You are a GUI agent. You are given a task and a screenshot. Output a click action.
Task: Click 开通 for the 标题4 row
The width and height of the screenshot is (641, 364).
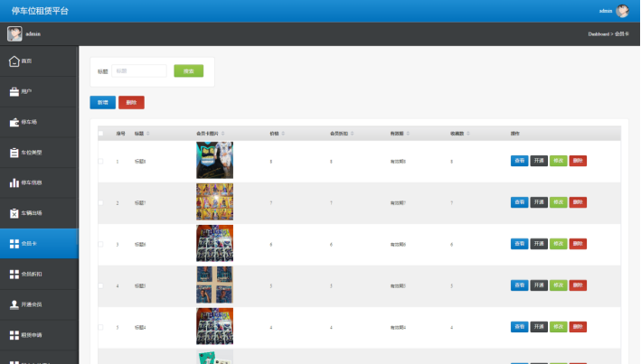coord(539,327)
